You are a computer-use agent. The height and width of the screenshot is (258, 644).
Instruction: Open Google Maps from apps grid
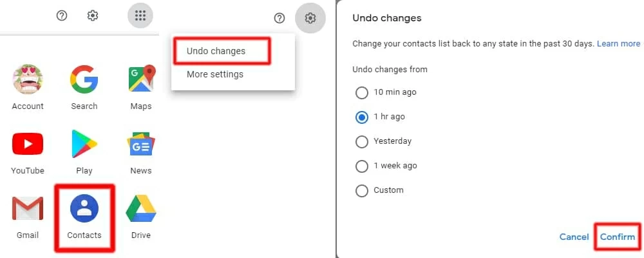point(141,80)
